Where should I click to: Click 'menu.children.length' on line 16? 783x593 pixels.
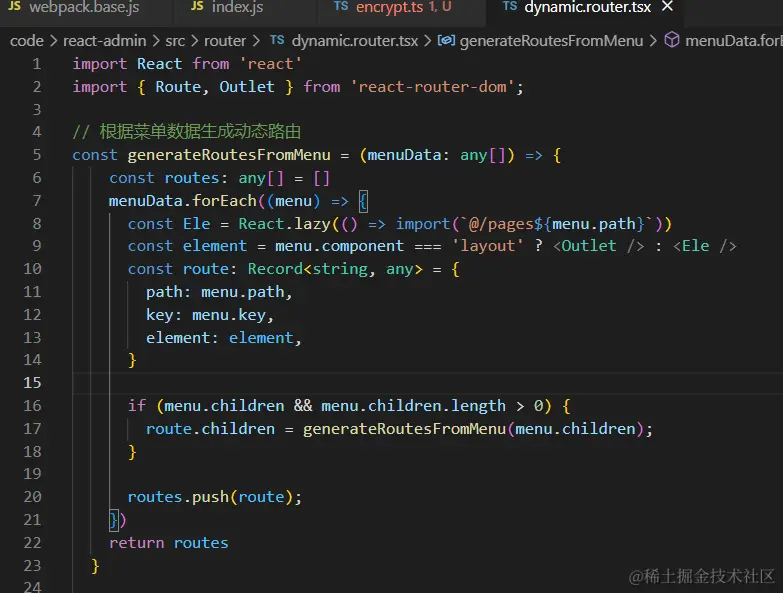coord(413,406)
